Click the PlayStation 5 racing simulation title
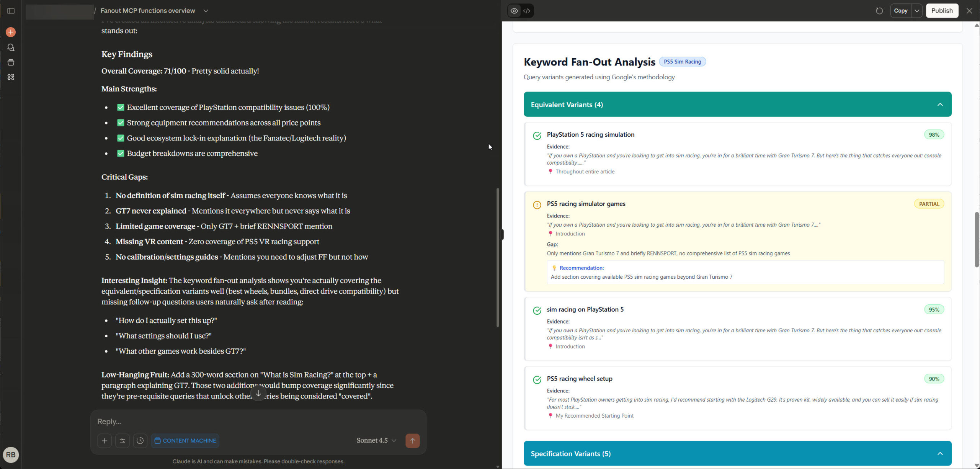Image resolution: width=980 pixels, height=469 pixels. pos(591,134)
